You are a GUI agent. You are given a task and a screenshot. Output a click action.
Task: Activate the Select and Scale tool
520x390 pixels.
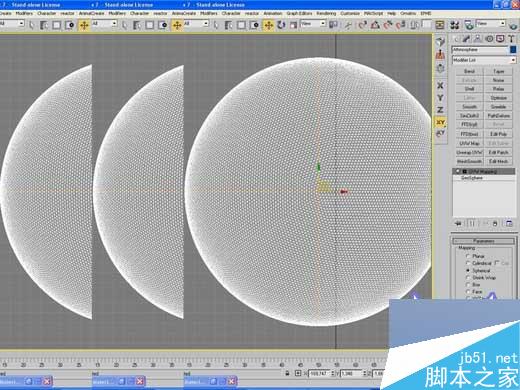click(x=293, y=25)
